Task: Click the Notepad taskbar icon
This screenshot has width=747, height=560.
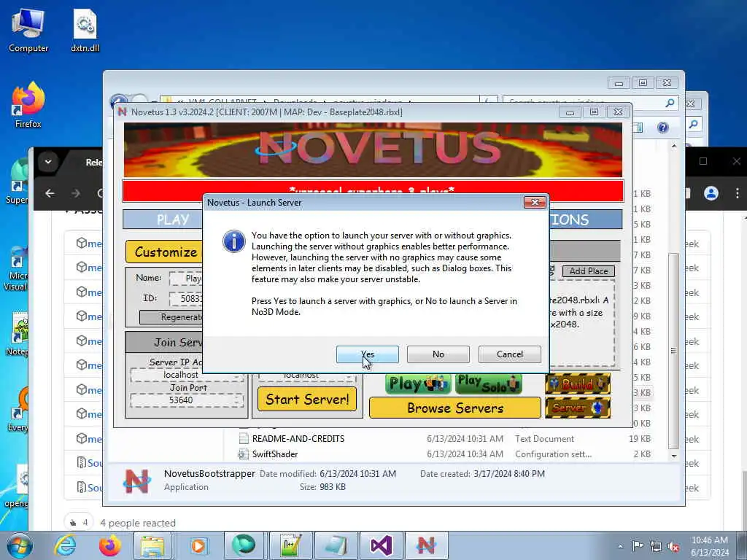Action: [x=336, y=545]
